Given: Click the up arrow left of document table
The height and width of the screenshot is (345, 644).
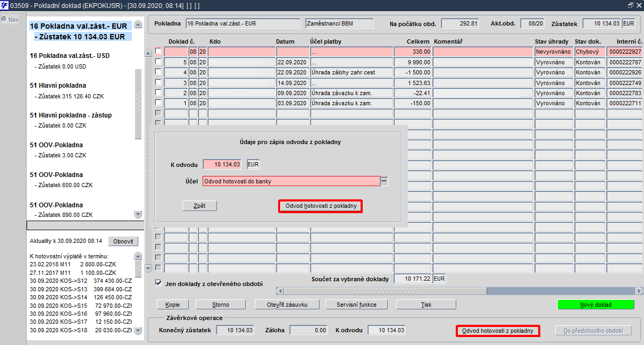Looking at the screenshot, I should (x=148, y=52).
